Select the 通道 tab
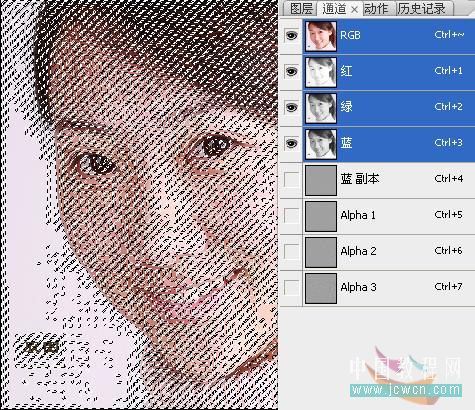475x410 pixels. tap(334, 8)
